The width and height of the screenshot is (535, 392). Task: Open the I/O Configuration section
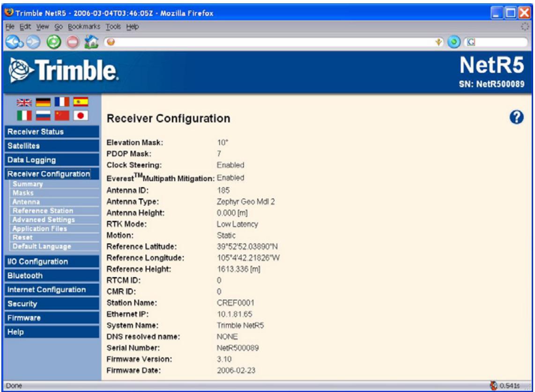[52, 261]
